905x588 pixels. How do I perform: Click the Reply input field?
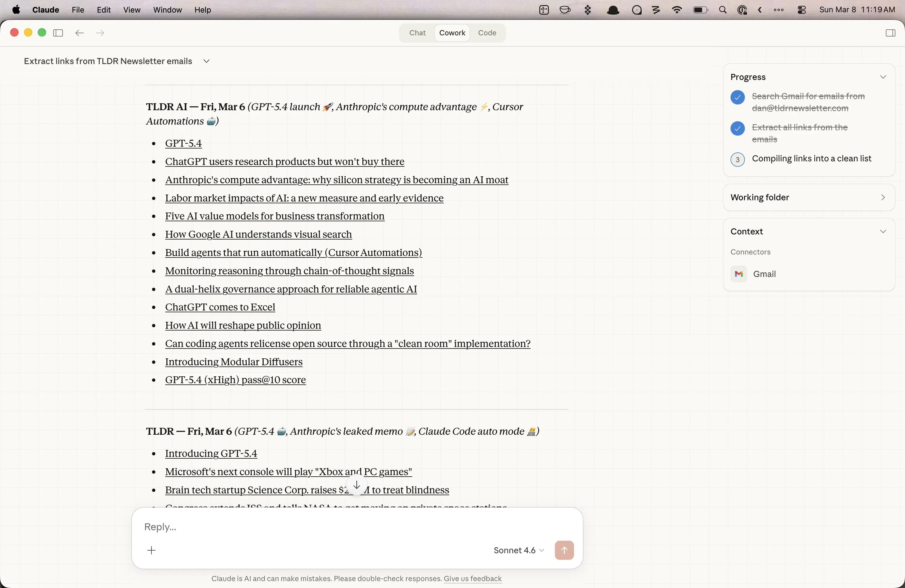coord(266,527)
